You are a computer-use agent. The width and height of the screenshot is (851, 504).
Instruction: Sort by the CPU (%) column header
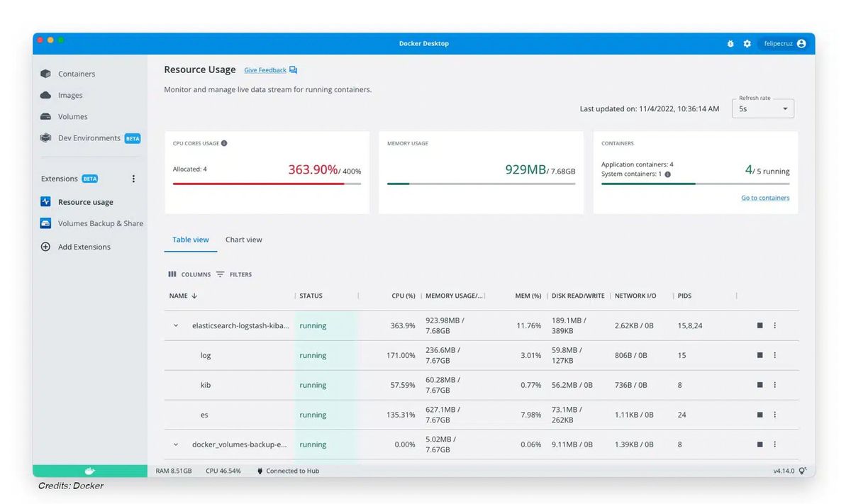(404, 296)
